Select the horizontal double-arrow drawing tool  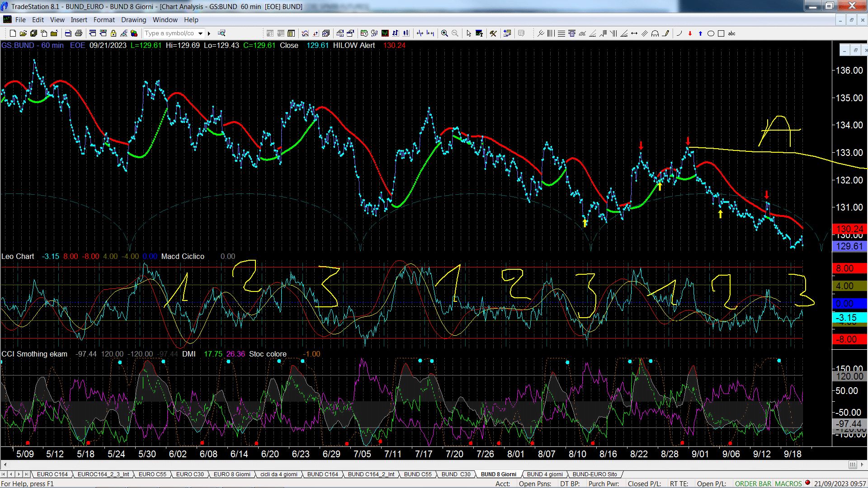pos(634,33)
